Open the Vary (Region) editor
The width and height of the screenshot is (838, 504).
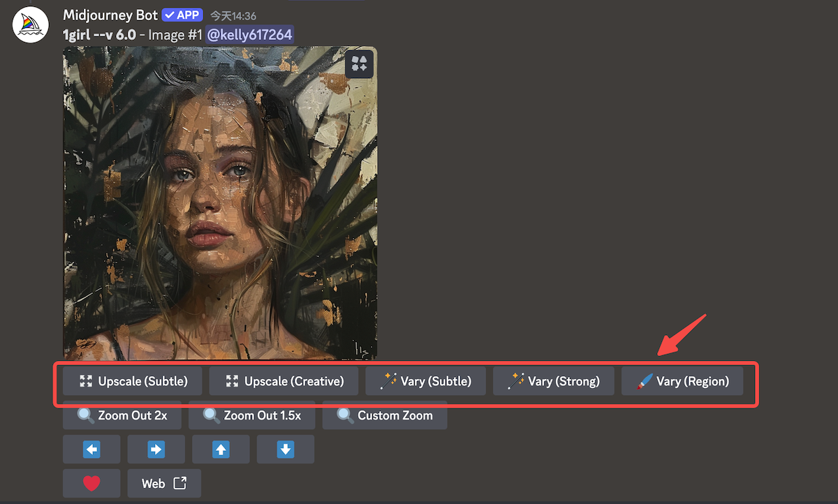(682, 381)
